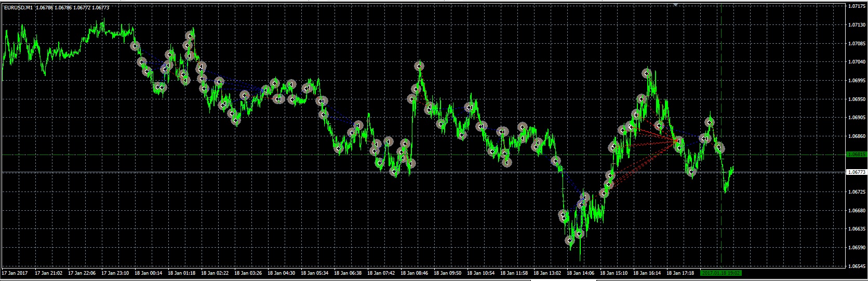Click the 18 Jan 01:18 time label
The width and height of the screenshot is (868, 281).
(182, 273)
